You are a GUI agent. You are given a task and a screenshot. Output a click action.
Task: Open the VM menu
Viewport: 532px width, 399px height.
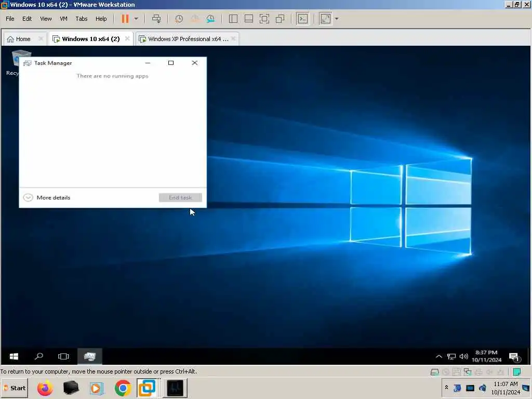click(63, 19)
